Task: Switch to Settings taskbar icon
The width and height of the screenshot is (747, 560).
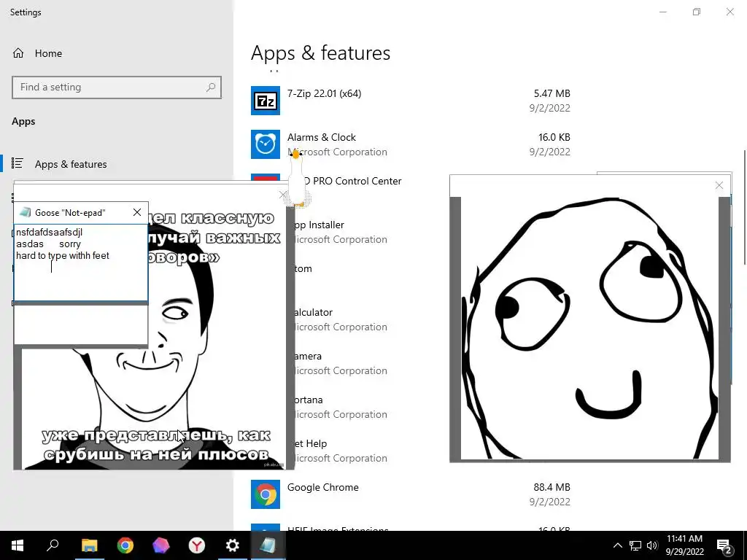Action: 233,545
